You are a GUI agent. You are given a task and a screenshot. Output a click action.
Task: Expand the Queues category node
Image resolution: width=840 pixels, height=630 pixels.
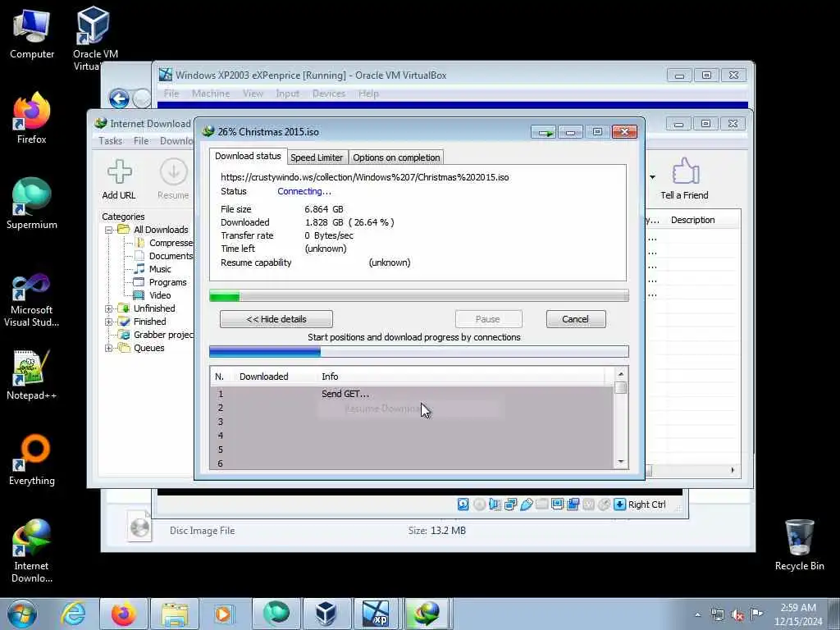[109, 348]
